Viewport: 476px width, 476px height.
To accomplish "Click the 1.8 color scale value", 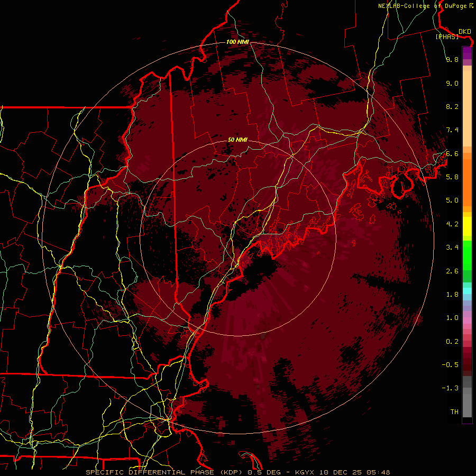I will tap(452, 295).
